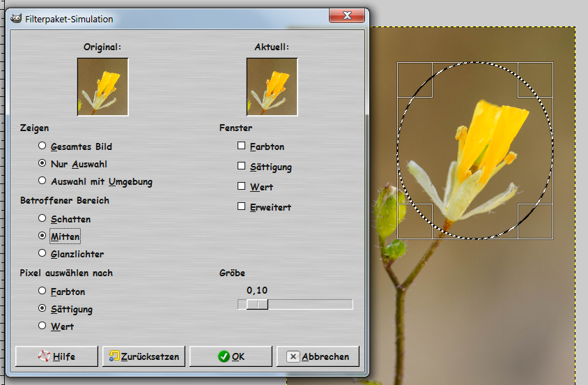This screenshot has height=385, width=588.
Task: Choose Glanzlichter as affected range
Action: (x=42, y=253)
